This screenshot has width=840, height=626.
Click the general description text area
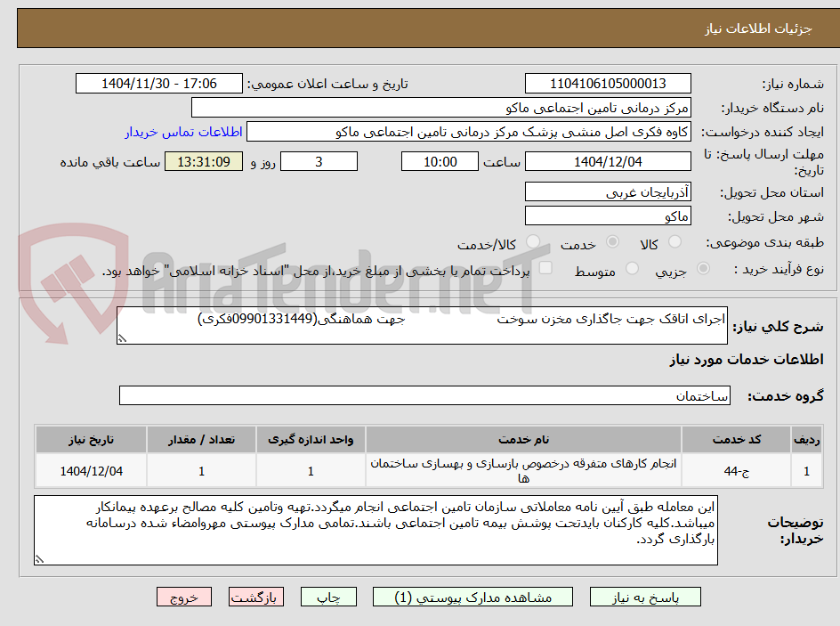coord(422,326)
